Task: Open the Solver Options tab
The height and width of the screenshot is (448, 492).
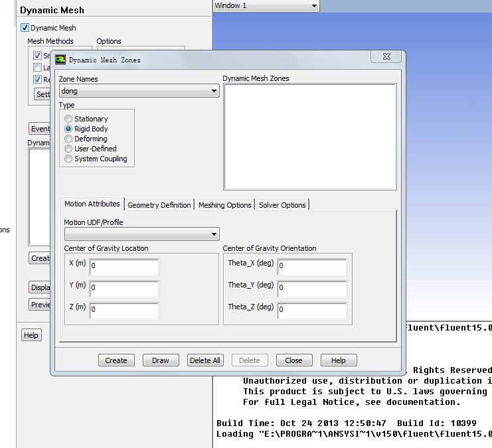Action: point(282,205)
